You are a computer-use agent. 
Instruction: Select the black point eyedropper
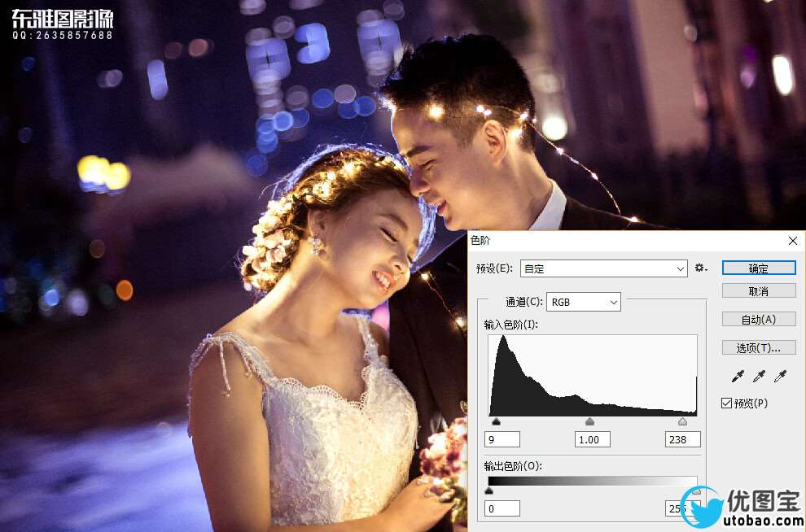click(738, 377)
